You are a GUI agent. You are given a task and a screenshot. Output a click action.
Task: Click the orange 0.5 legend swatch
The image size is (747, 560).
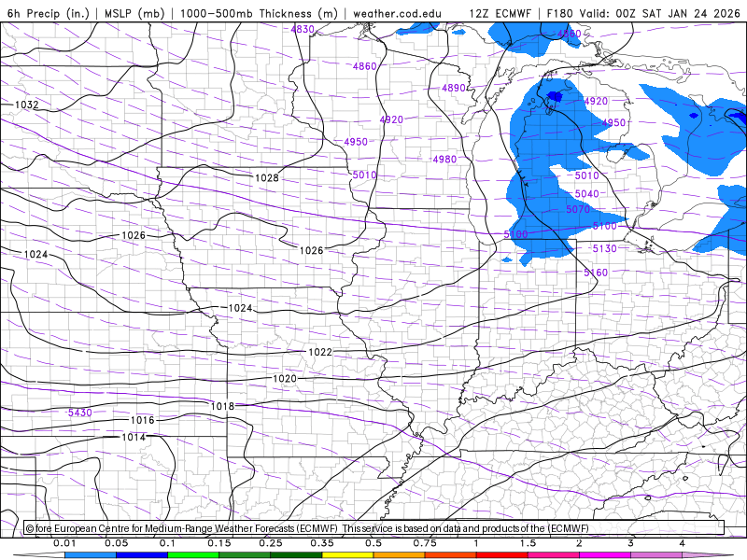coord(400,555)
